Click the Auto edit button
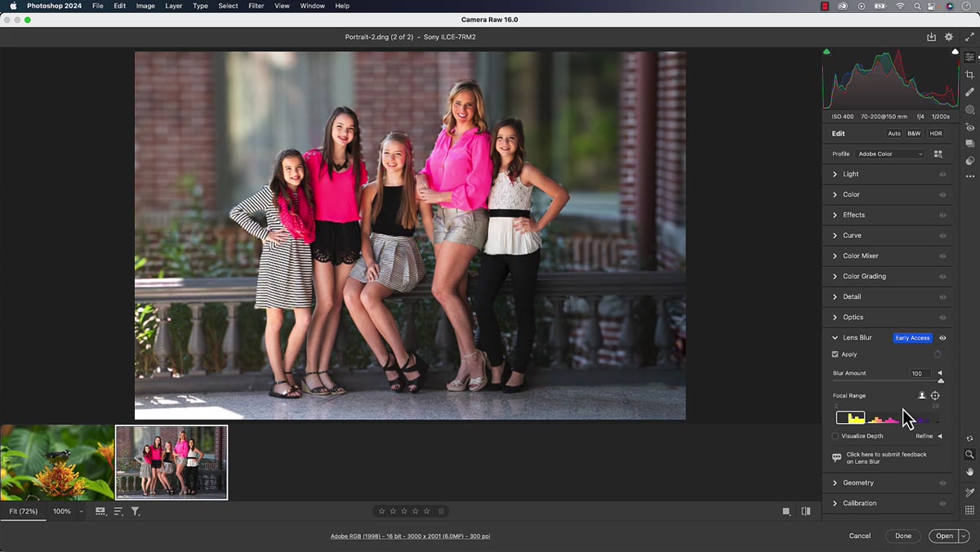This screenshot has height=552, width=980. coord(894,133)
